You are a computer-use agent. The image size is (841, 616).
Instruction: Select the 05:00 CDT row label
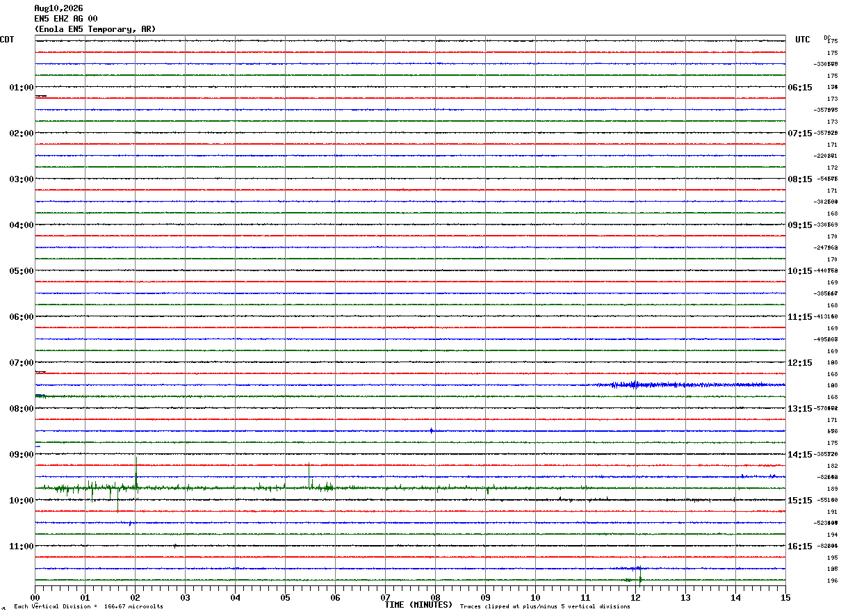22,271
